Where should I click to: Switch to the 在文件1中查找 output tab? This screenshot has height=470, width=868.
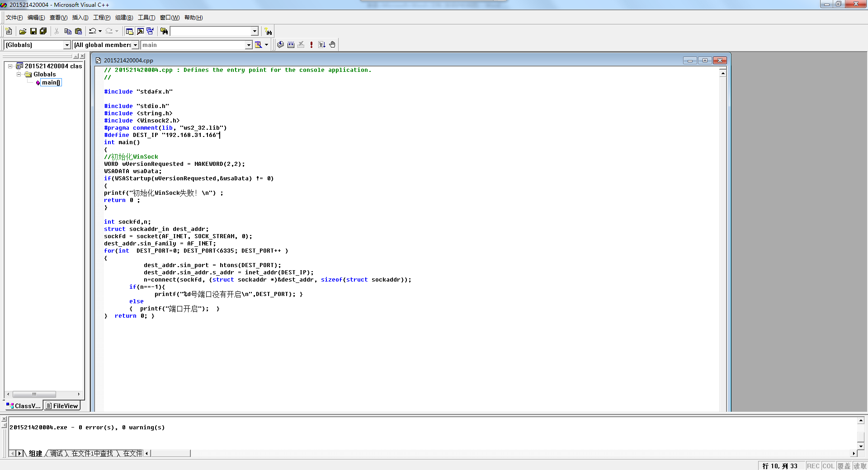pyautogui.click(x=92, y=453)
